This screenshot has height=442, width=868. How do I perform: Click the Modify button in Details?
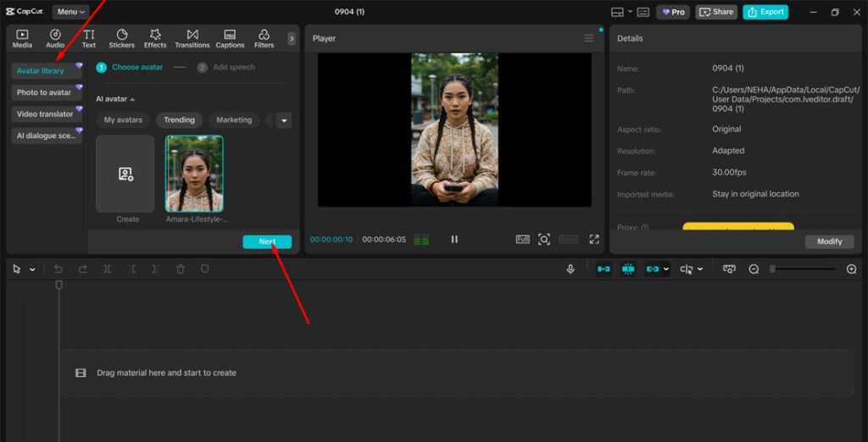tap(829, 241)
